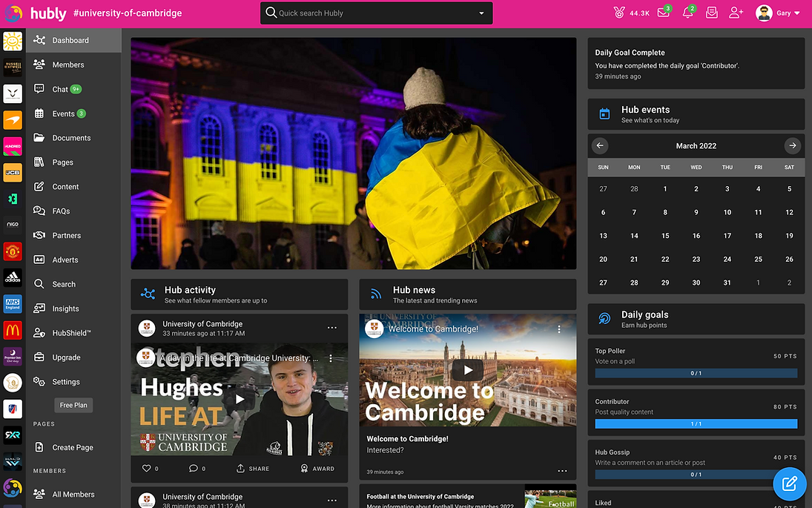812x508 pixels.
Task: Select March 24 in the calendar
Action: [x=727, y=259]
